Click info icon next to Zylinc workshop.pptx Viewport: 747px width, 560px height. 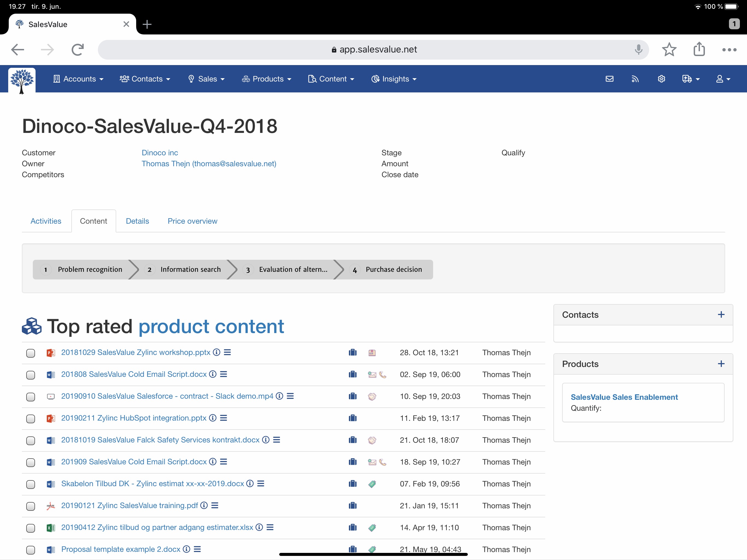217,352
